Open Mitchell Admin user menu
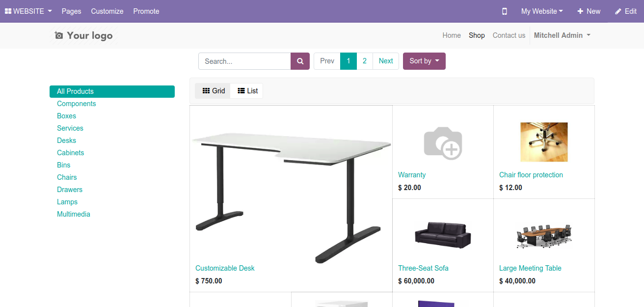 coord(562,35)
